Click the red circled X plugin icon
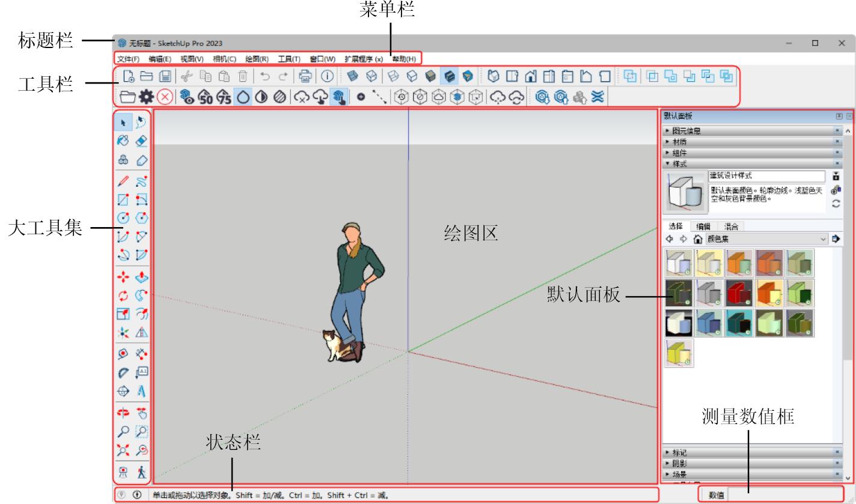 click(165, 97)
